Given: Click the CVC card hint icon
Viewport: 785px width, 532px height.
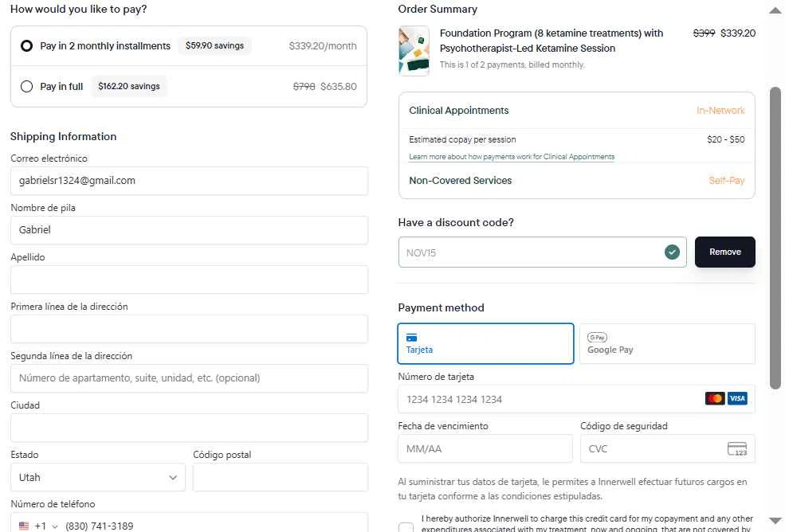Looking at the screenshot, I should 737,449.
